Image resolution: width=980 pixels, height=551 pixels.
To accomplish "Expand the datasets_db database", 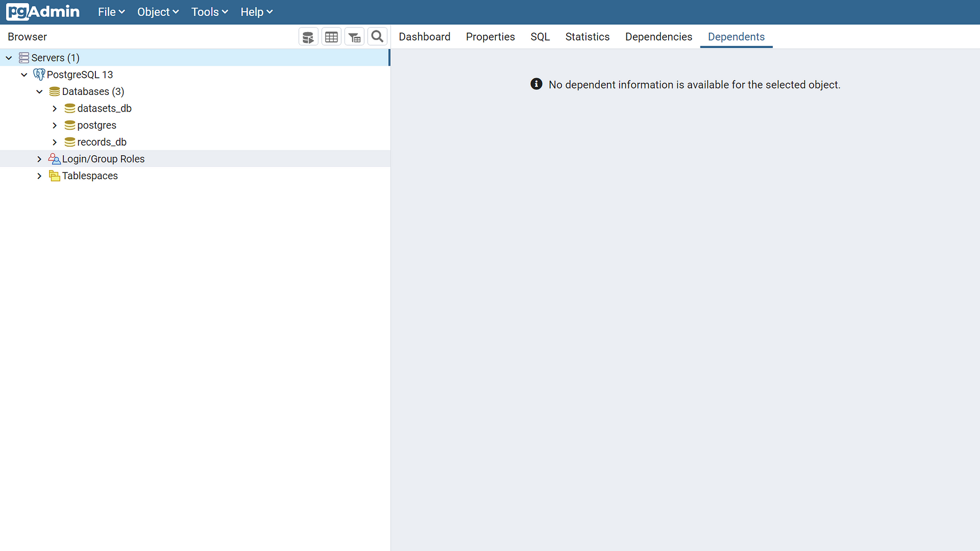I will [x=54, y=108].
